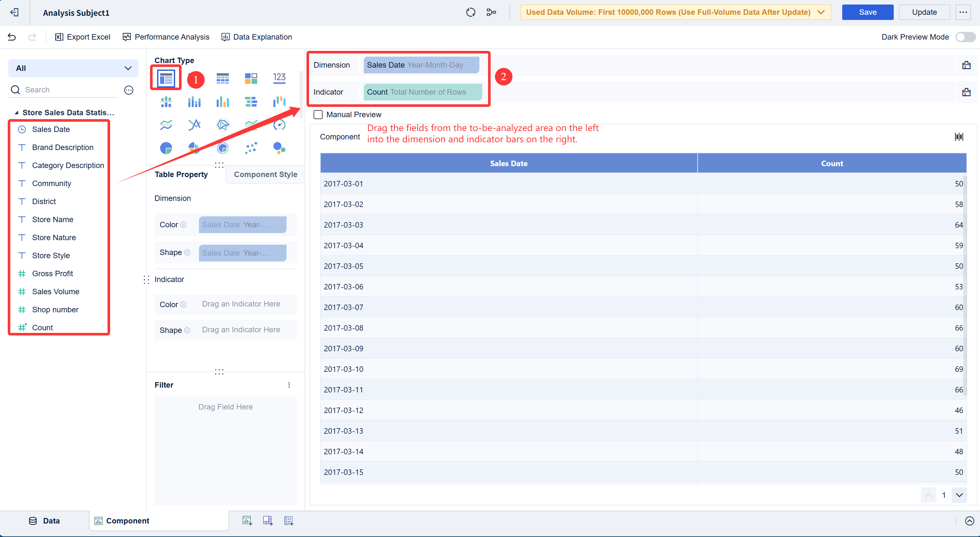Toggle Dark Preview Mode switch
Screen dimensions: 980x537
(x=965, y=37)
